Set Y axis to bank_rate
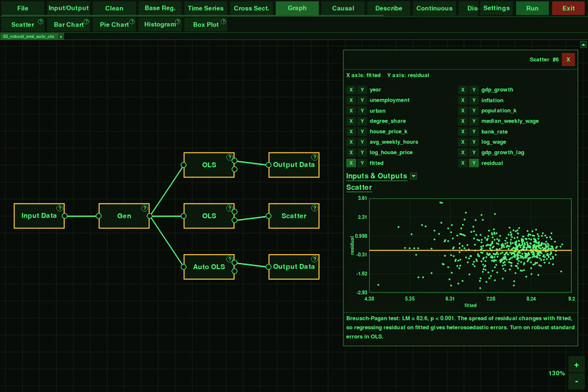The width and height of the screenshot is (588, 392). coord(474,131)
